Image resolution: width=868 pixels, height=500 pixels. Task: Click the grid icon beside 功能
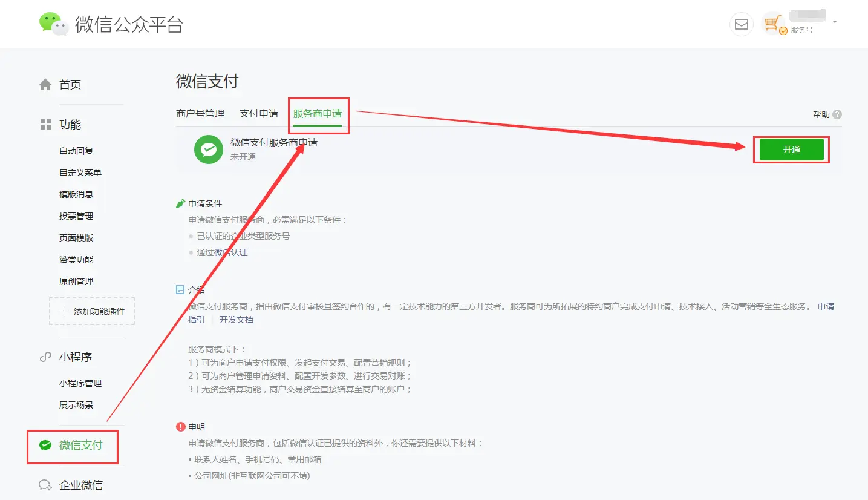(45, 125)
